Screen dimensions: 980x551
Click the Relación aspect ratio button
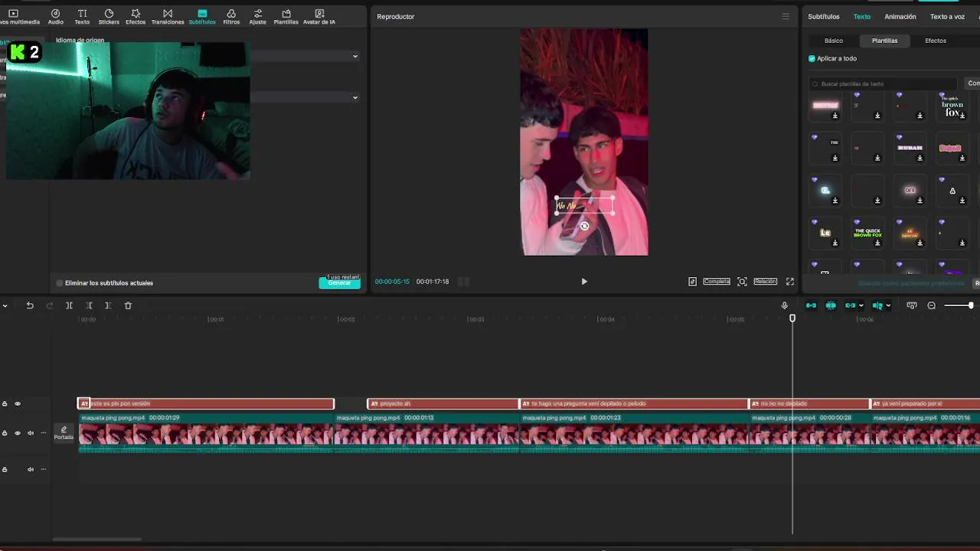click(x=766, y=282)
